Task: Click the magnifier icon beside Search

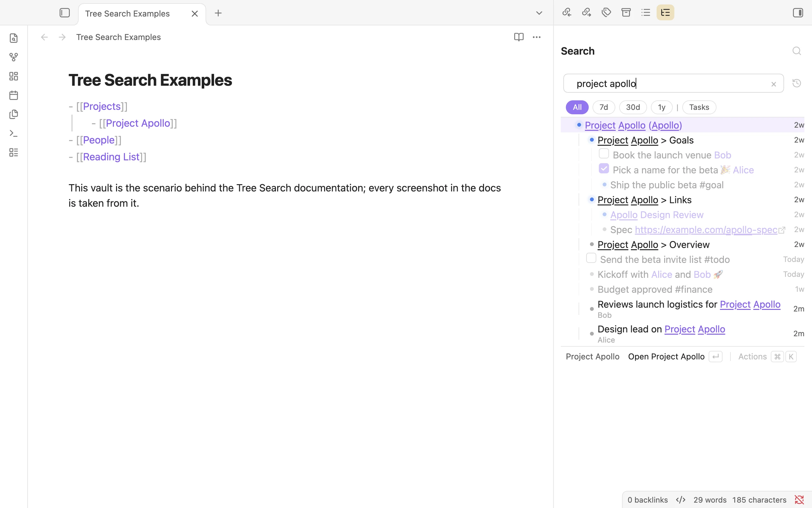Action: pos(796,51)
